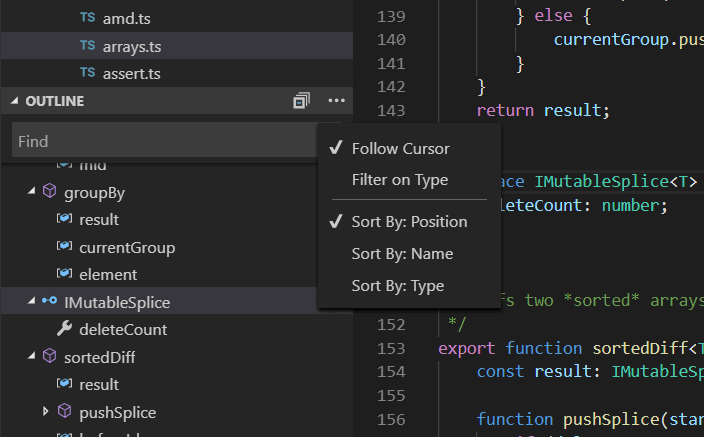Click the currentGroup variable icon
This screenshot has height=437, width=704.
(65, 247)
